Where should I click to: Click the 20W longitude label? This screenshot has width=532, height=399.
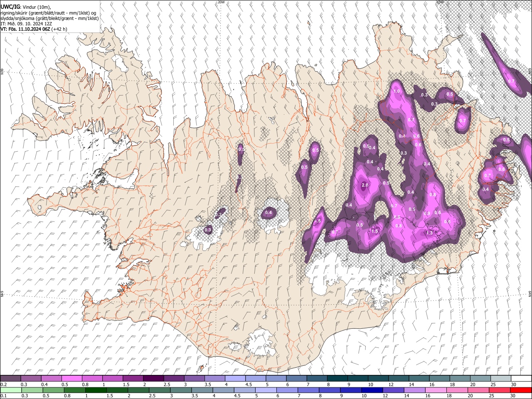(x=221, y=2)
